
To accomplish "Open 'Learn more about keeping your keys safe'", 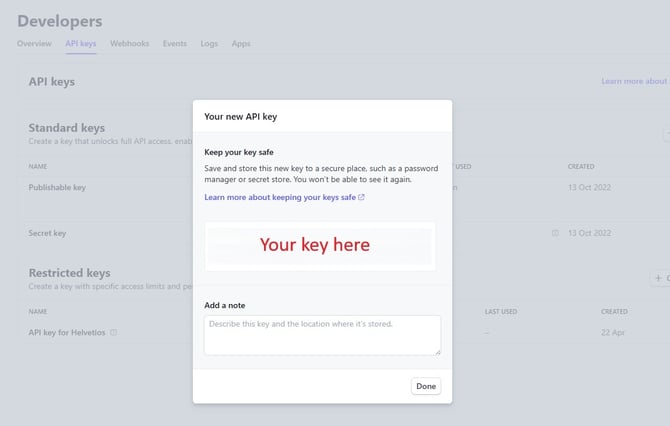I will [280, 197].
